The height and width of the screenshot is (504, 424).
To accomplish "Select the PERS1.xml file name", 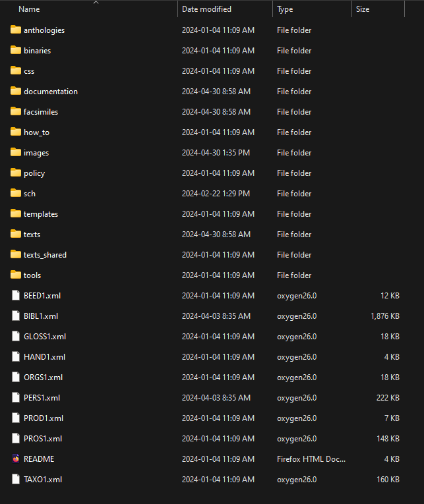I will pos(42,398).
